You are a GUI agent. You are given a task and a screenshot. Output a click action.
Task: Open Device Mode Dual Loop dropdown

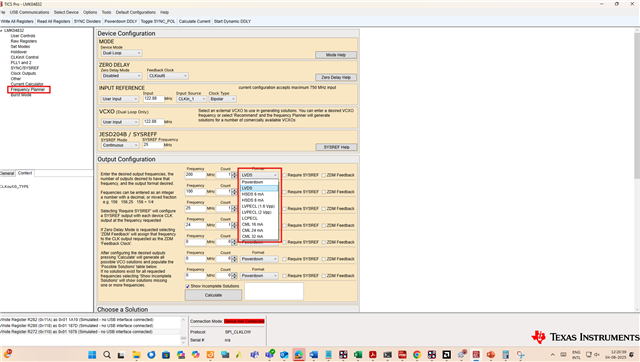121,53
